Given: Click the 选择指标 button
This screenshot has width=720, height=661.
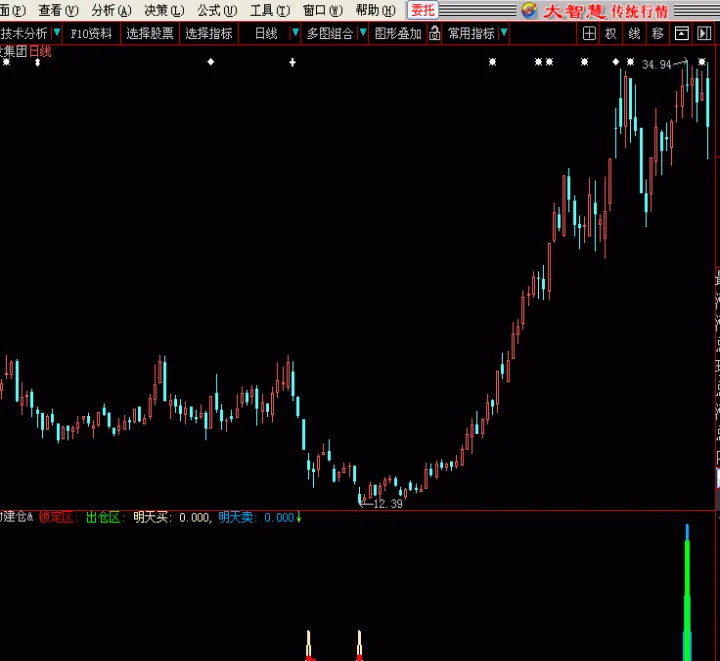Looking at the screenshot, I should [x=209, y=34].
